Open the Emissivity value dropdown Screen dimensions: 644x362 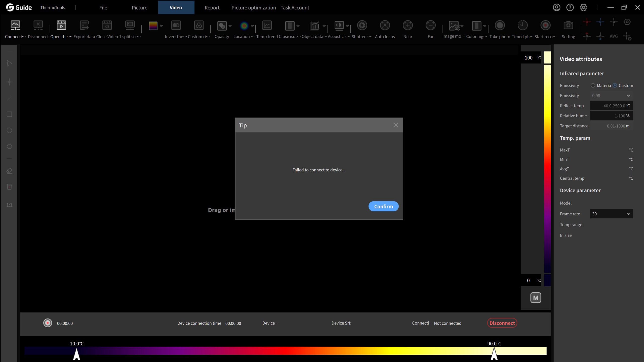point(628,96)
